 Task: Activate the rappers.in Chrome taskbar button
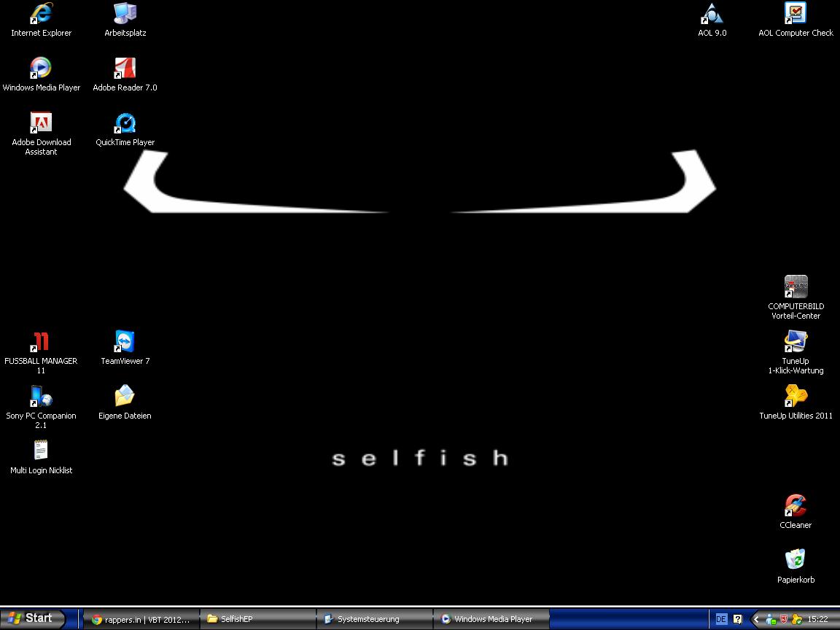click(x=141, y=619)
